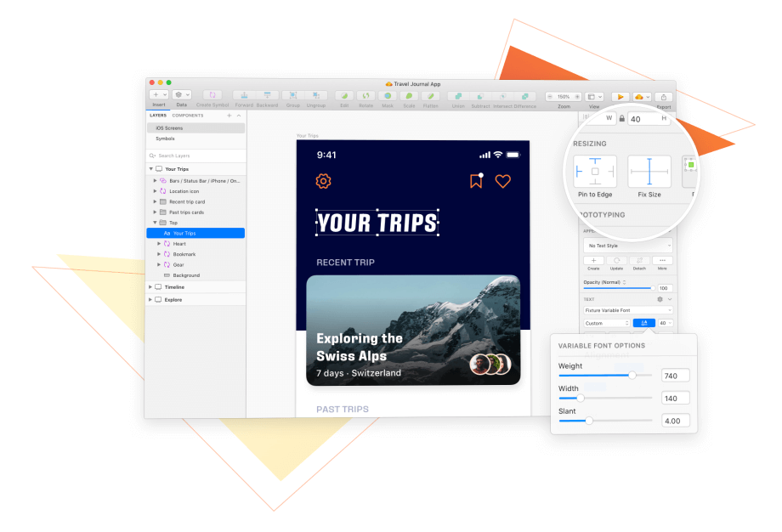Image resolution: width=782 pixels, height=532 pixels.
Task: Open the Cloud toolbar menu
Action: (642, 97)
